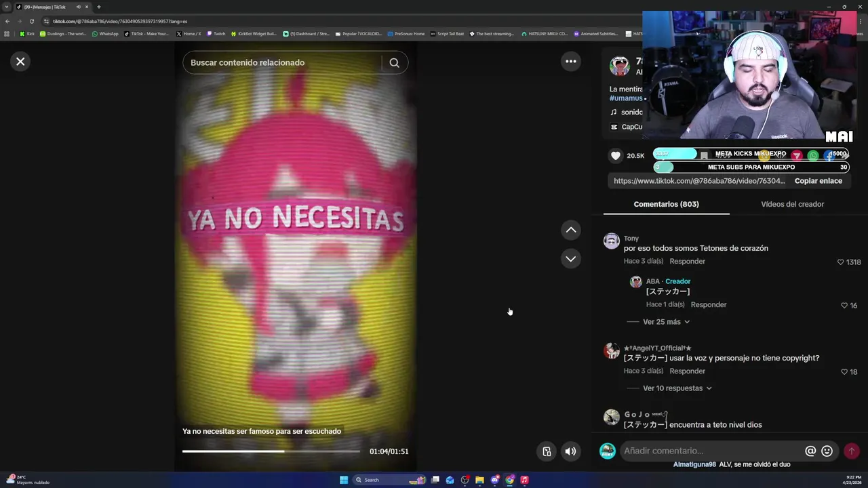Open the video creator's avatar at top
This screenshot has height=488, width=868.
coord(619,66)
